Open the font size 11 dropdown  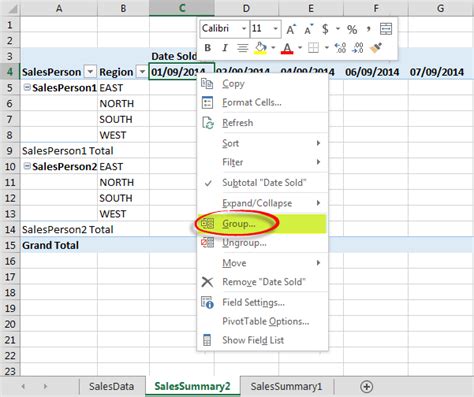tap(276, 29)
